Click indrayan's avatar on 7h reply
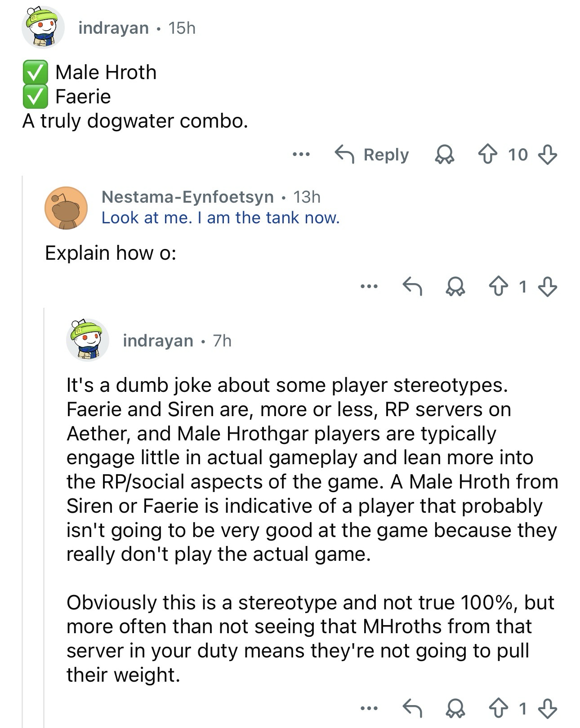This screenshot has width=580, height=728. coord(87,340)
